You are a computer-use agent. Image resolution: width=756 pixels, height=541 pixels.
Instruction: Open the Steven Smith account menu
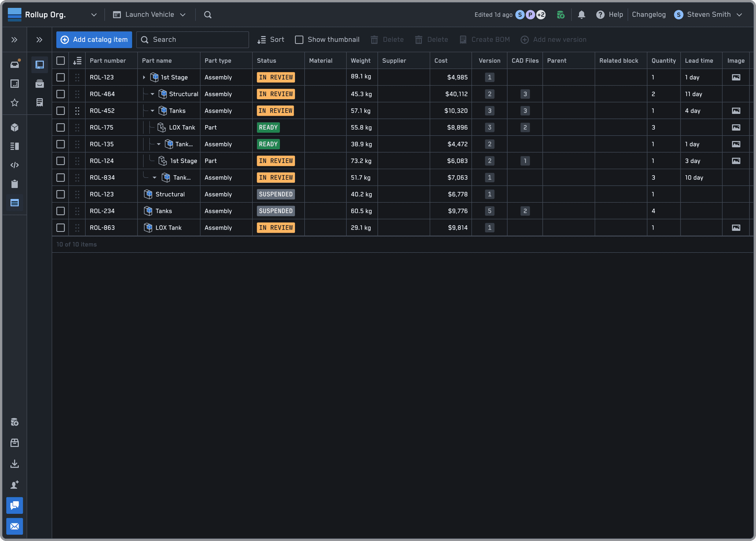[708, 15]
